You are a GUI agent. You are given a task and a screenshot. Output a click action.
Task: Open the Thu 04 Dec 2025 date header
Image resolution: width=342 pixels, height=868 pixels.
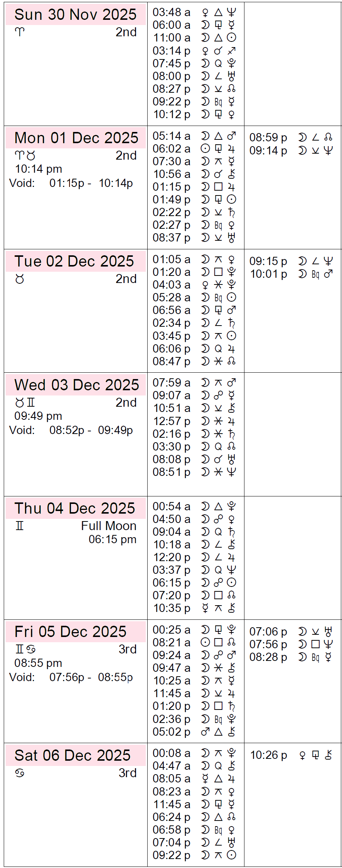[75, 508]
